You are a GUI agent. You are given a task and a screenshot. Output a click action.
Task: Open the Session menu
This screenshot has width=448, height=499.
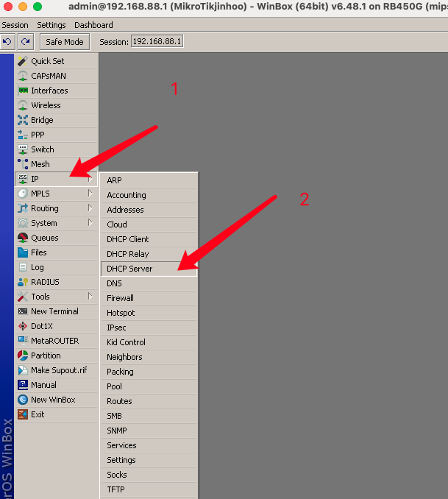(x=15, y=25)
